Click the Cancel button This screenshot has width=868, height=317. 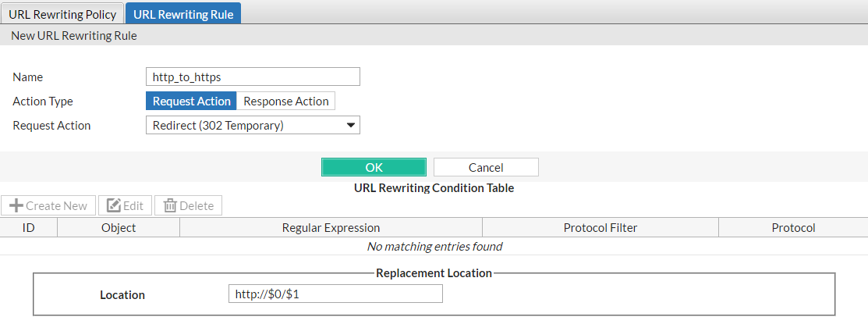pos(486,167)
